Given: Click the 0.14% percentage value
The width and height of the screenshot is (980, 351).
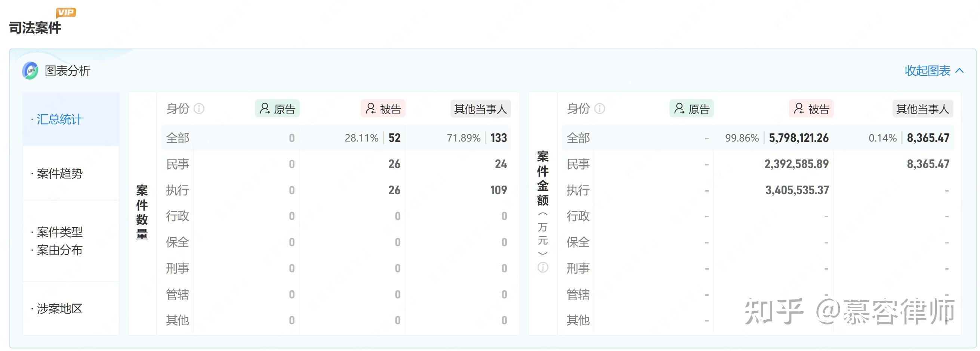Looking at the screenshot, I should tap(882, 138).
